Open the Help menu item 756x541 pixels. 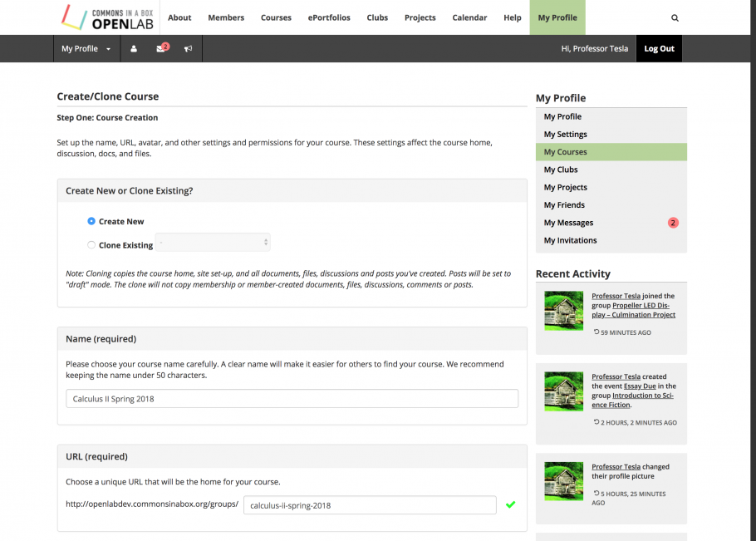(x=513, y=17)
